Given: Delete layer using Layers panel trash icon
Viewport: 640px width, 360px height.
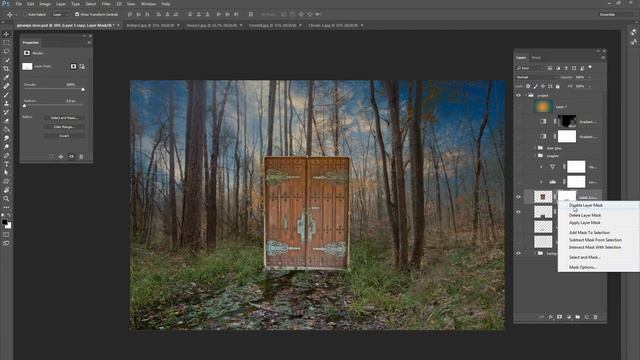Looking at the screenshot, I should pos(596,317).
